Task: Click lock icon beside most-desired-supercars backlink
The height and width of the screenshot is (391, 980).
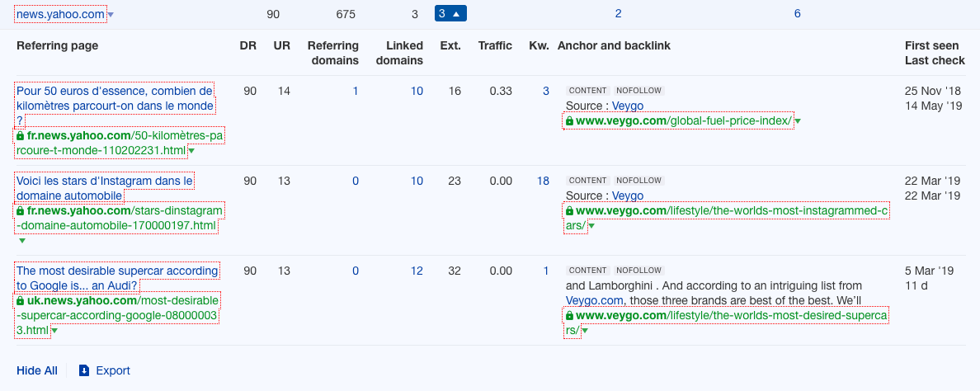Action: [569, 316]
